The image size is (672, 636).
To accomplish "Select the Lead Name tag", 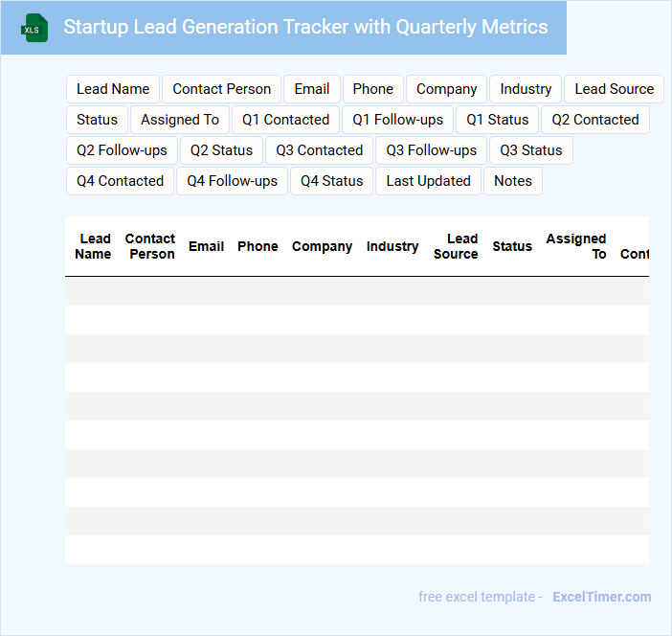I will pyautogui.click(x=113, y=89).
